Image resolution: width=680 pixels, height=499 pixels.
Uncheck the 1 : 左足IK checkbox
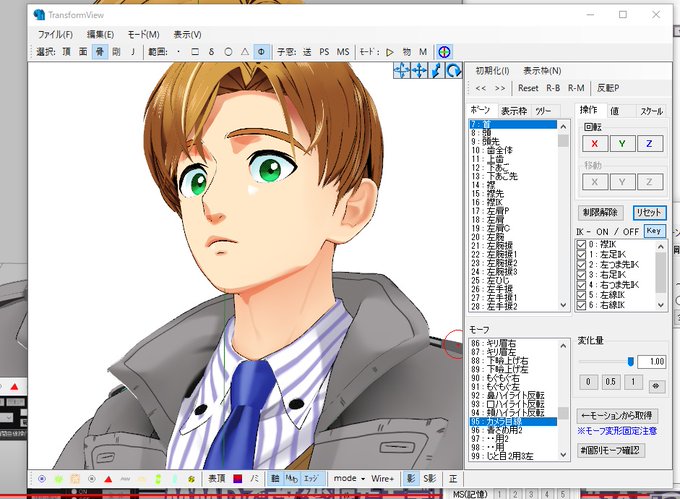pos(581,255)
